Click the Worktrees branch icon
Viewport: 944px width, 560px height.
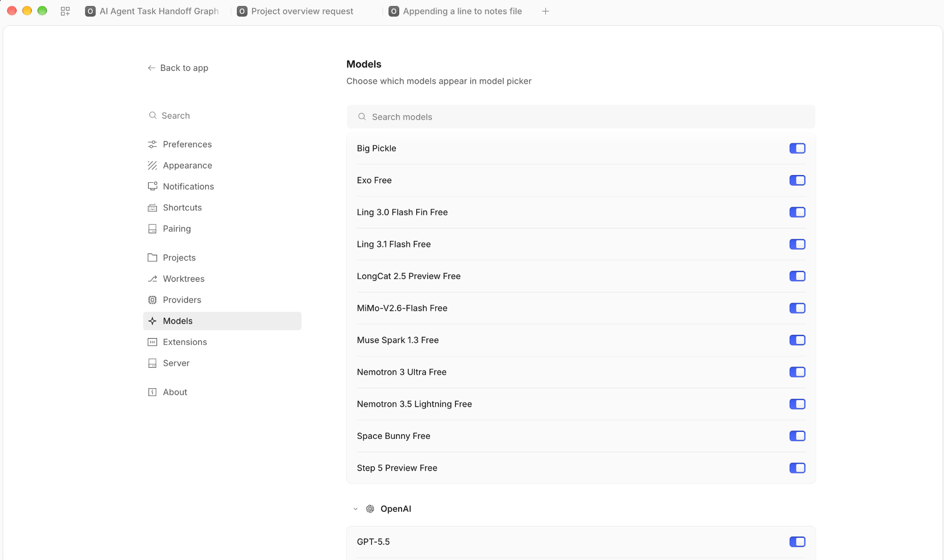(x=152, y=279)
